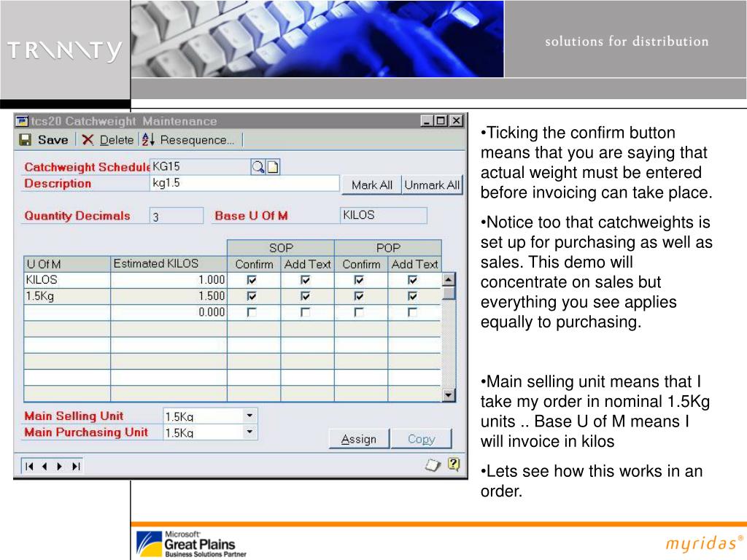Viewport: 747px width, 560px height.
Task: Go to the first record navigation arrow
Action: (x=29, y=466)
